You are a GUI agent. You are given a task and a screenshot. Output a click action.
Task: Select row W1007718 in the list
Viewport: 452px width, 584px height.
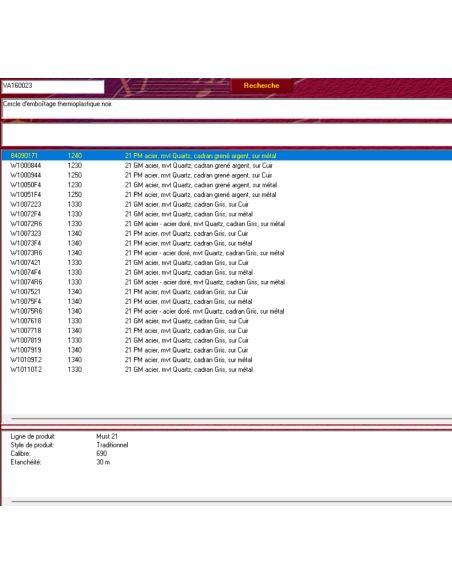227,330
